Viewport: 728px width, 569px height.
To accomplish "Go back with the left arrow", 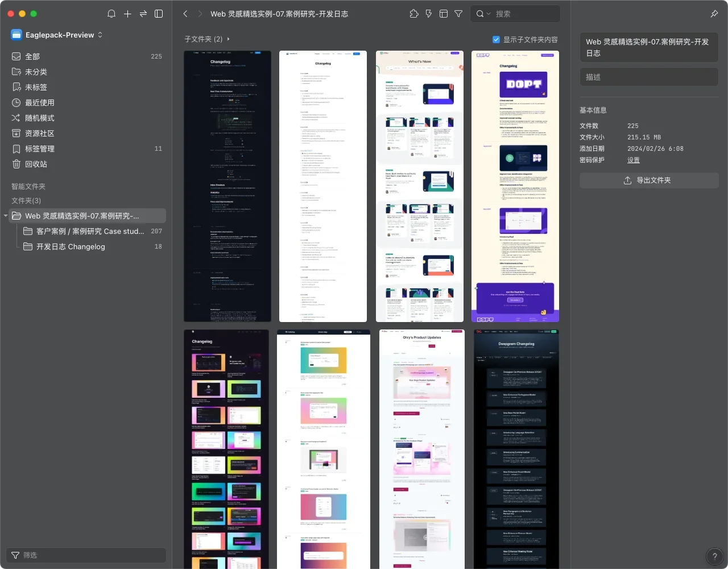I will point(185,14).
